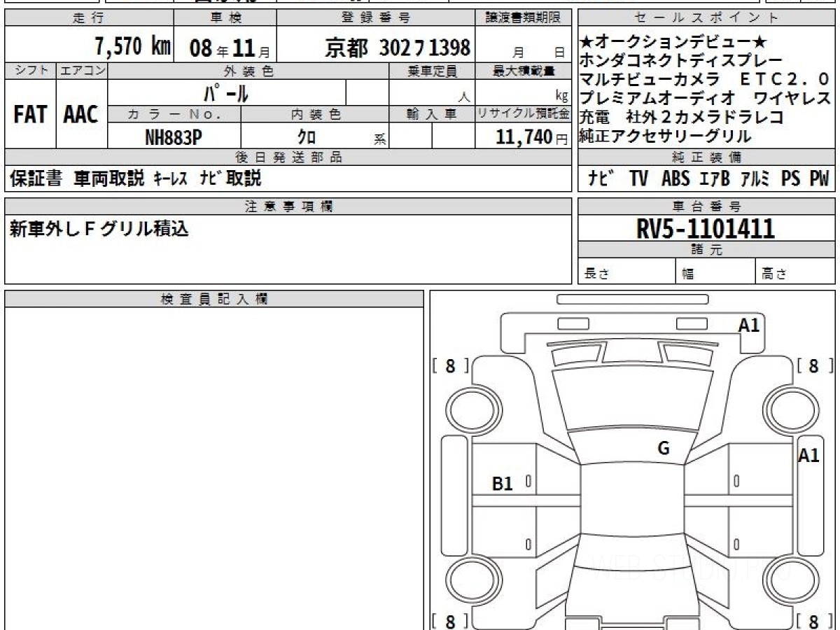Screen dimensions: 840x630
Task: Click the recycle deposit 11,740円
Action: pos(533,137)
